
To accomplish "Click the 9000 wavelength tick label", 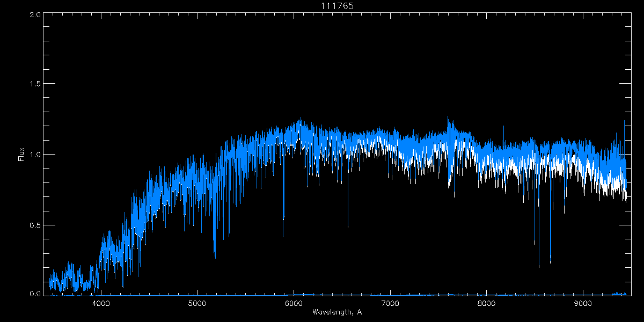I will (583, 303).
